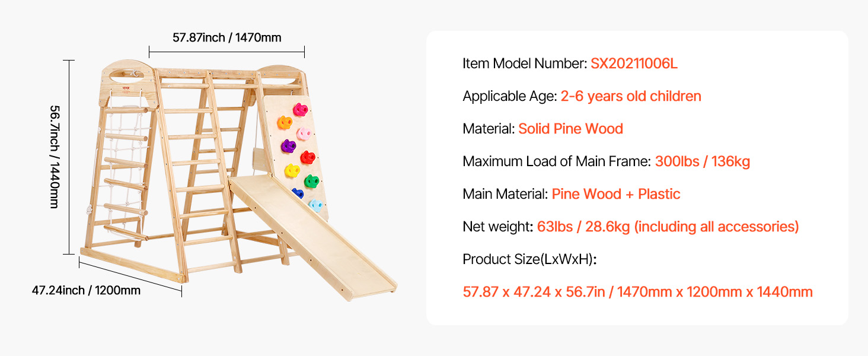Click the 300lbs / 136kg maximum load value
The image size is (868, 356).
(x=703, y=161)
